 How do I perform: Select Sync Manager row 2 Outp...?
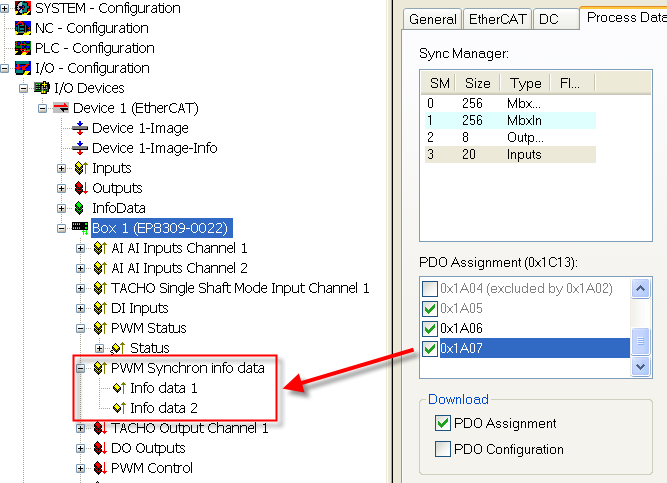[x=510, y=137]
